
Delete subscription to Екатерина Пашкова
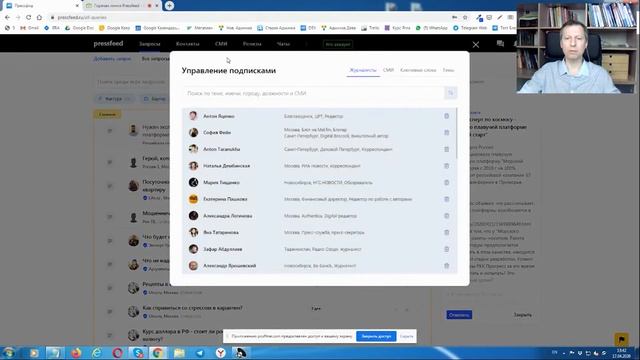click(x=447, y=199)
